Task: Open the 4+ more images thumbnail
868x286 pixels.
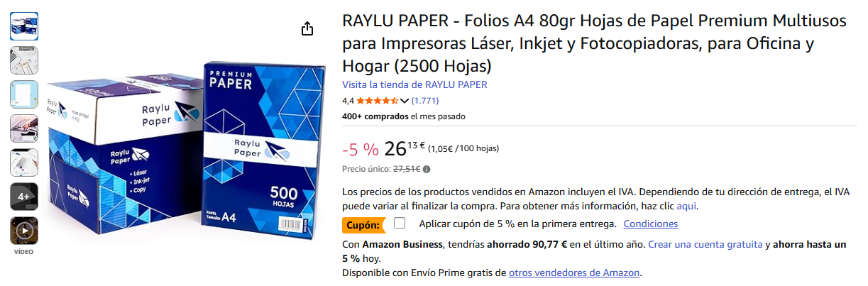Action: (24, 197)
